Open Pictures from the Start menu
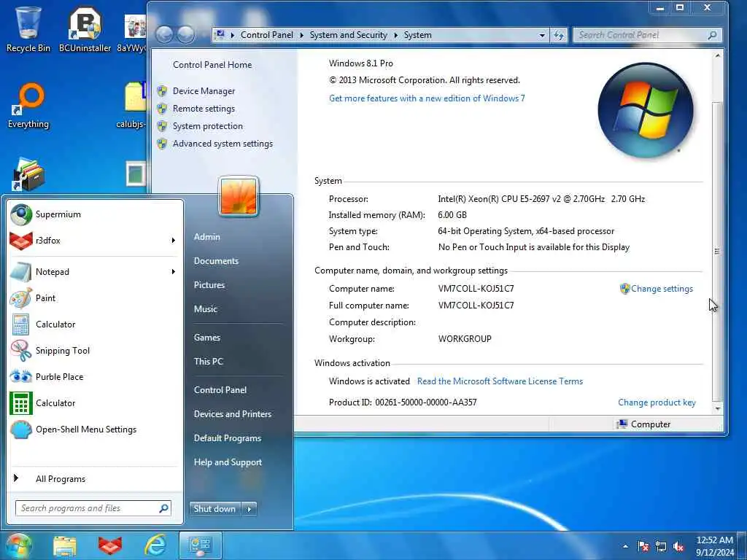The width and height of the screenshot is (747, 560). [x=209, y=285]
